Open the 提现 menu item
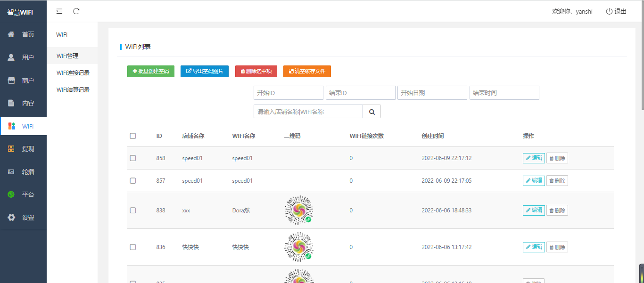 [23, 149]
